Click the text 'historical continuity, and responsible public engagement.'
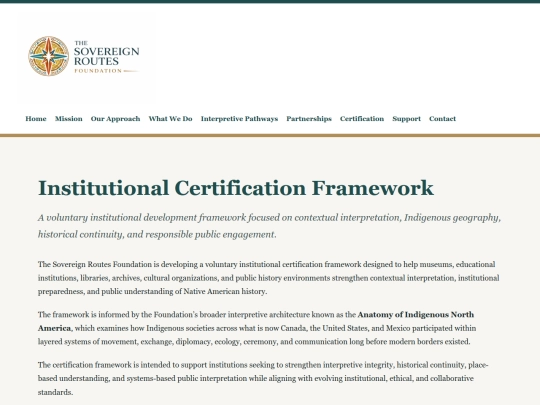Screen dimensions: 540x405 pyautogui.click(x=157, y=235)
